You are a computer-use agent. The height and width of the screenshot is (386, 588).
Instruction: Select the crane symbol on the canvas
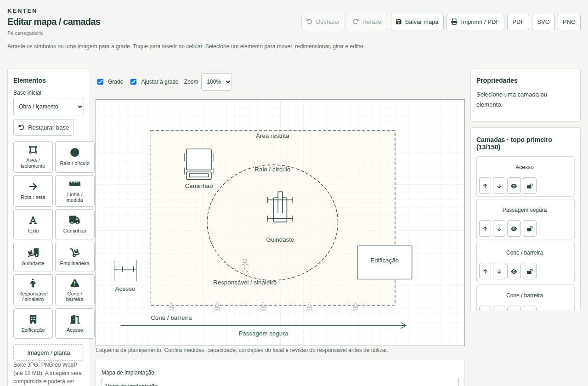[x=280, y=207]
